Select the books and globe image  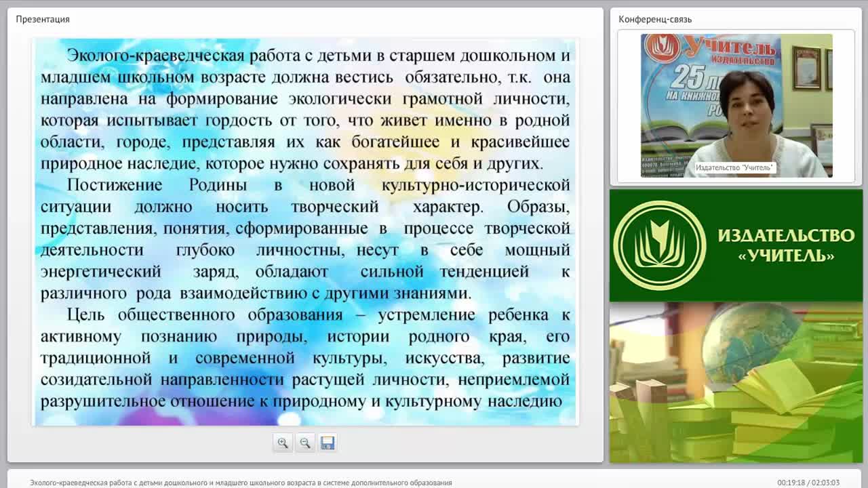point(736,382)
